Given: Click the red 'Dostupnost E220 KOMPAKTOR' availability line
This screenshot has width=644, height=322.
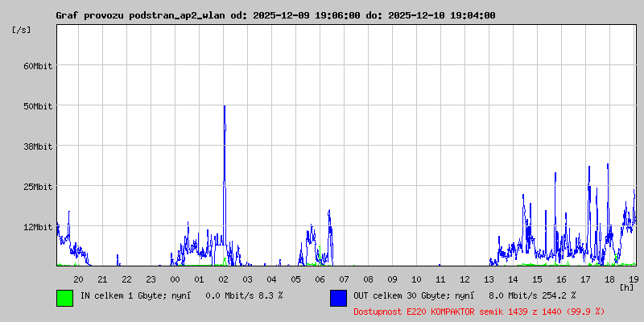Looking at the screenshot, I should click(479, 312).
